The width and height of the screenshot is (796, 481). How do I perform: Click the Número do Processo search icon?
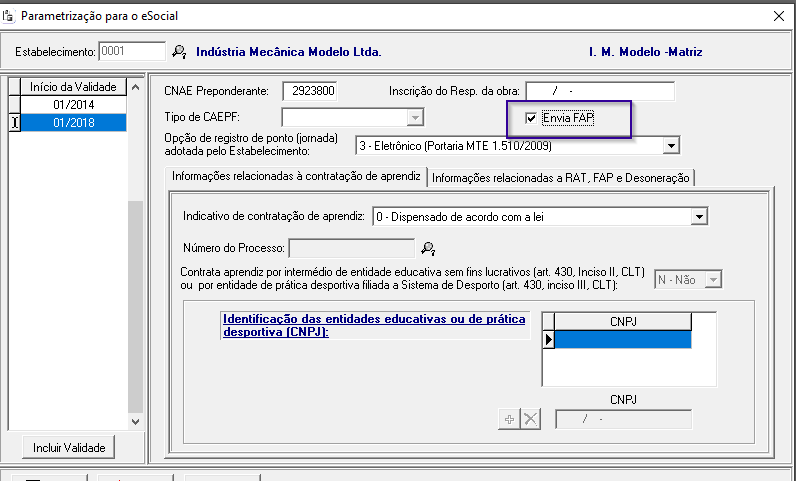tap(428, 248)
